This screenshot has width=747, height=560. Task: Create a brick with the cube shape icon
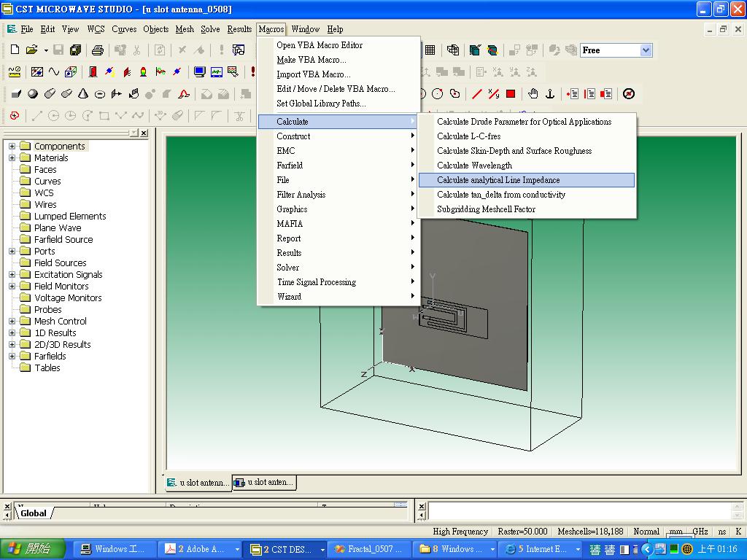[16, 94]
